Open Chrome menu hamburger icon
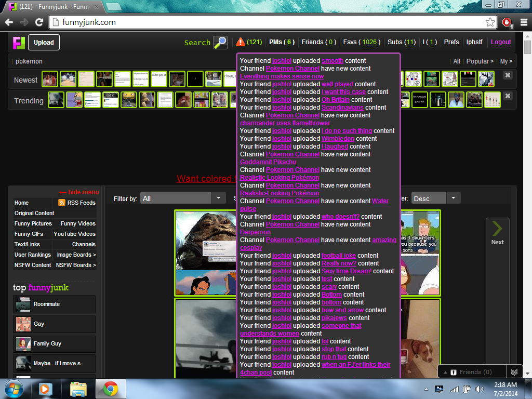 coord(522,22)
